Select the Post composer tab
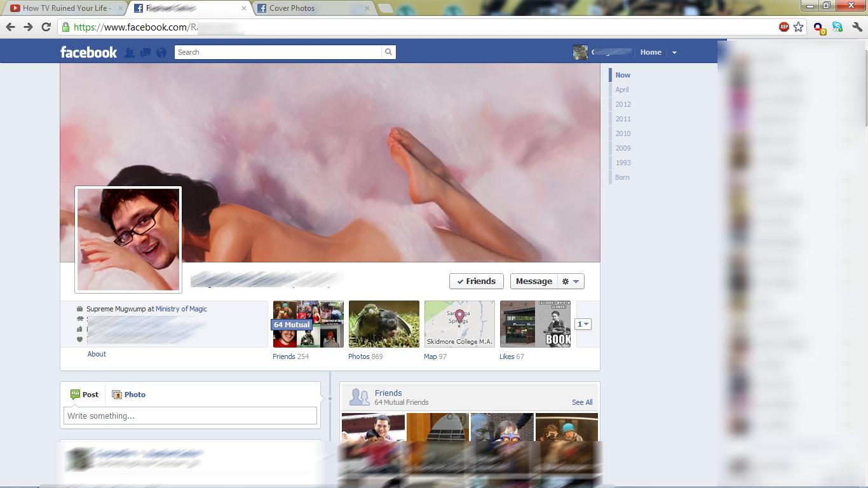The width and height of the screenshot is (868, 488). [85, 395]
